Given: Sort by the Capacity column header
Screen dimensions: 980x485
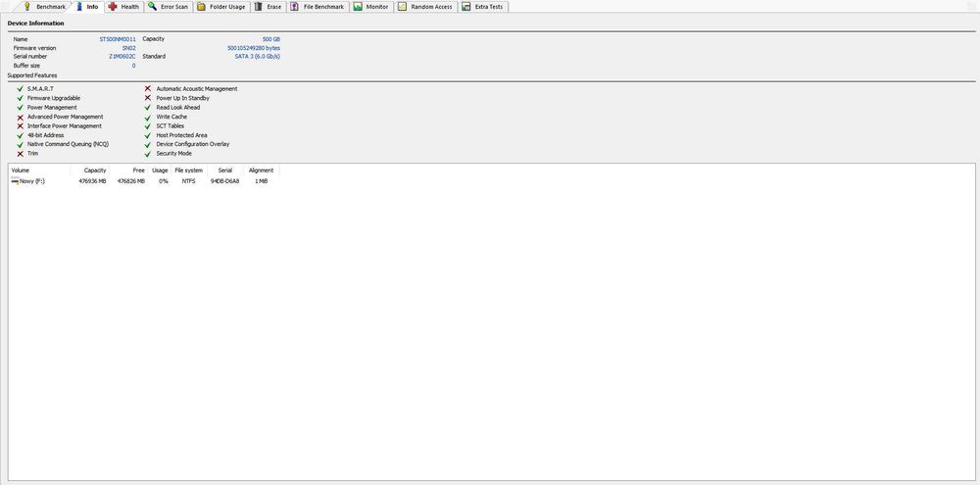Looking at the screenshot, I should coord(89,170).
